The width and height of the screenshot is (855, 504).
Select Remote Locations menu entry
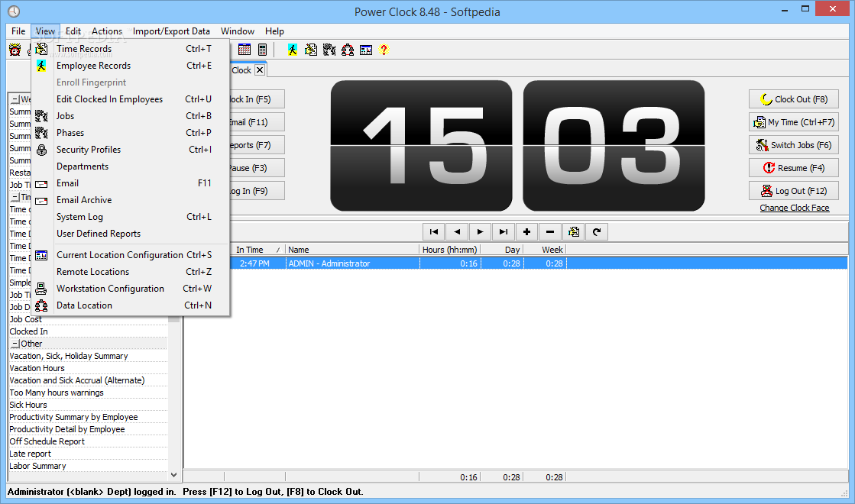(x=131, y=272)
